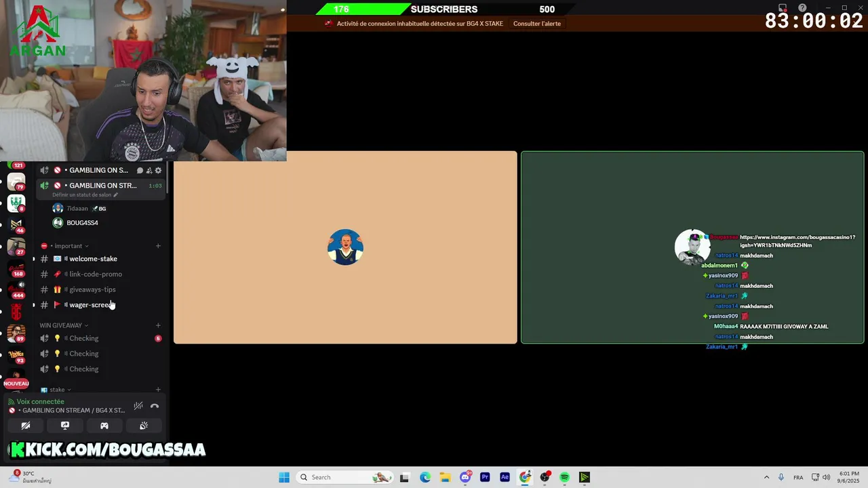The image size is (868, 488).
Task: Switch the FRA keyboard language indicator
Action: pyautogui.click(x=799, y=477)
